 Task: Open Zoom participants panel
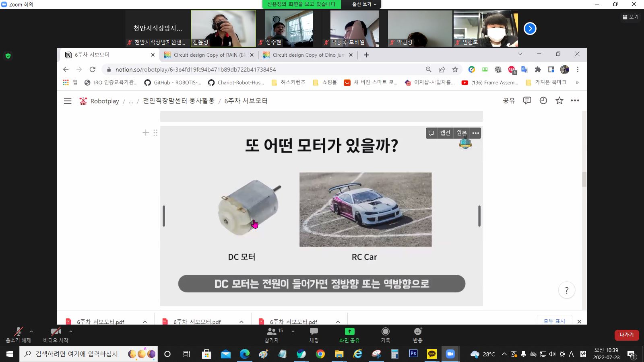tap(272, 334)
